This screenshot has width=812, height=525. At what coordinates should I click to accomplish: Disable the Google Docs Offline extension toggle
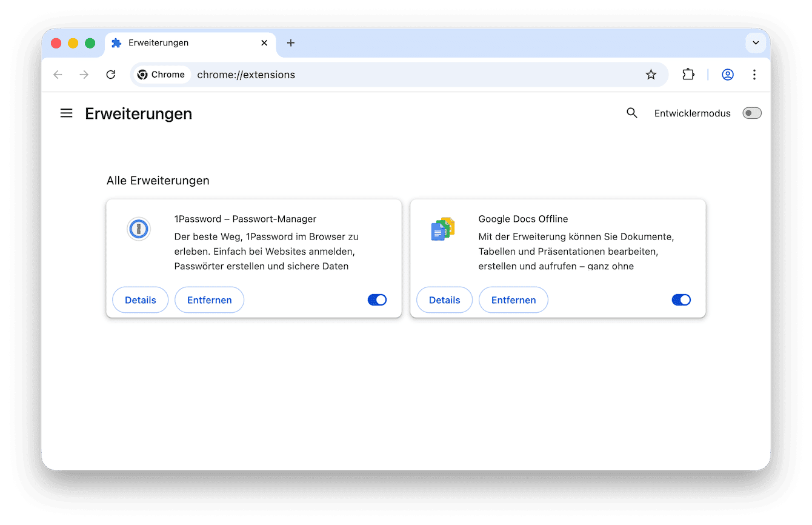[x=681, y=299]
